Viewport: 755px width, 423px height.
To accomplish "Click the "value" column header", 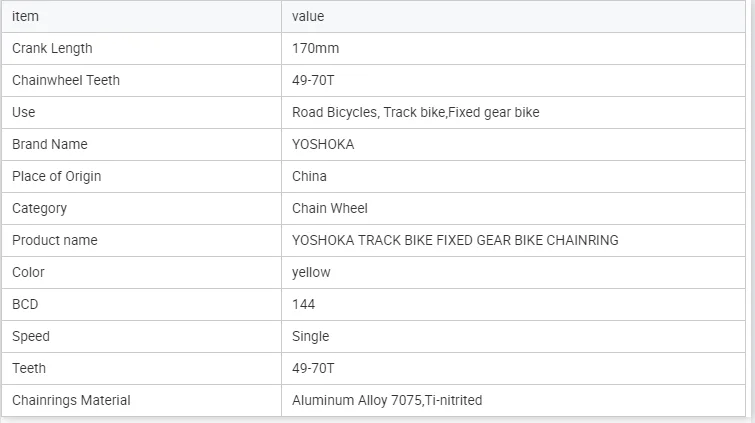I will click(308, 16).
